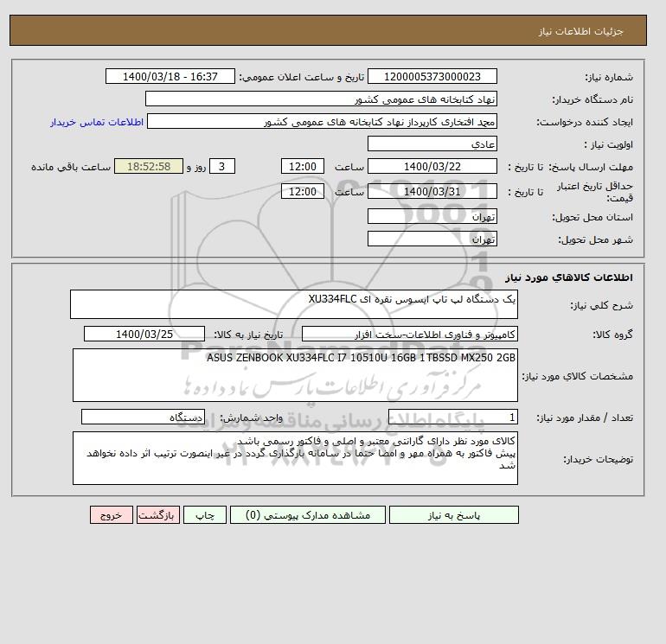Click response deadline date 1400/03/22
Image resolution: width=666 pixels, height=644 pixels.
click(432, 167)
